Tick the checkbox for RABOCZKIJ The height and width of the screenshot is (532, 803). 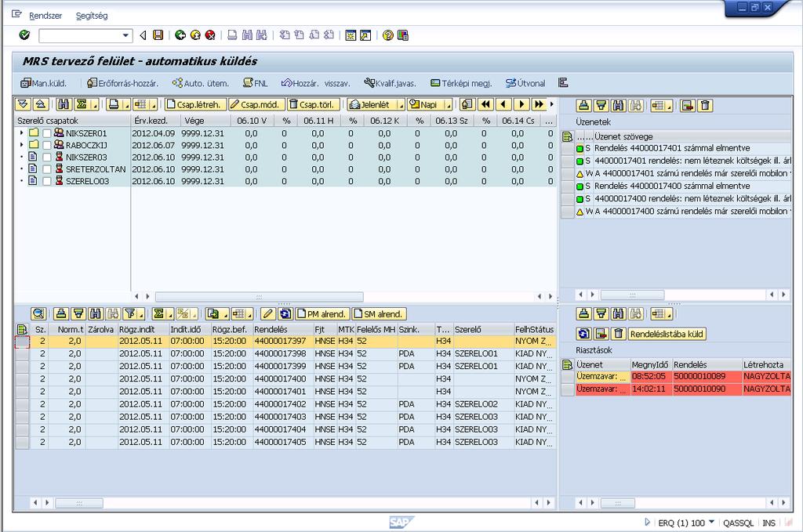point(46,145)
